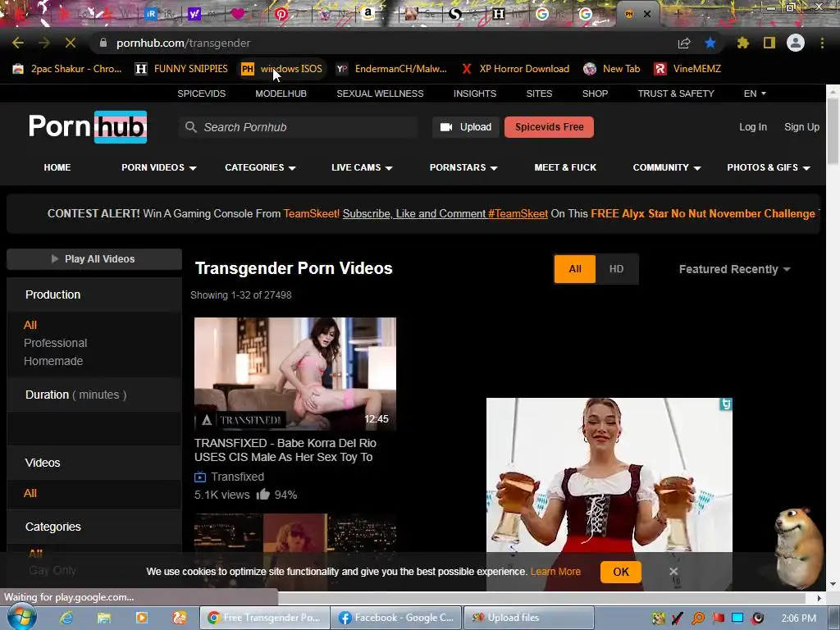This screenshot has height=630, width=840.
Task: Click the Upload button
Action: coord(466,127)
